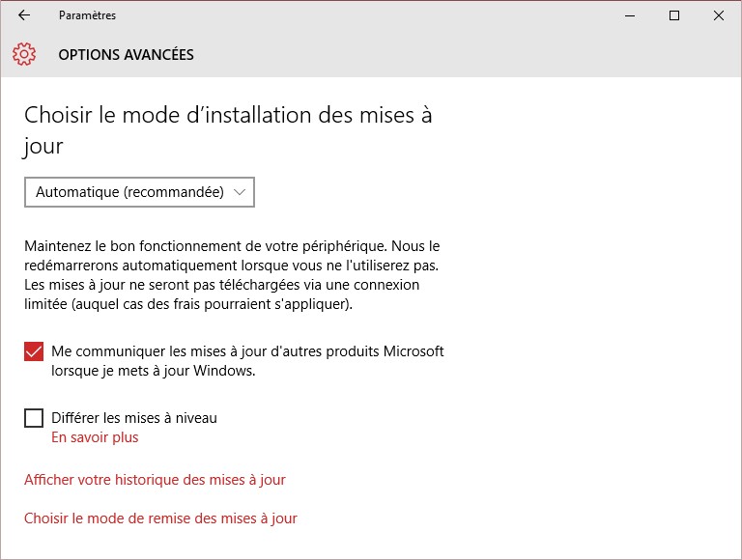
Task: Click the "Différer les mises à niveau" label text
Action: 134,418
